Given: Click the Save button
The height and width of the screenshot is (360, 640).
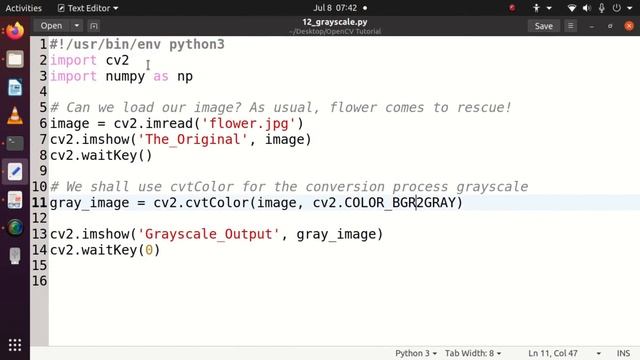Looking at the screenshot, I should [x=544, y=26].
